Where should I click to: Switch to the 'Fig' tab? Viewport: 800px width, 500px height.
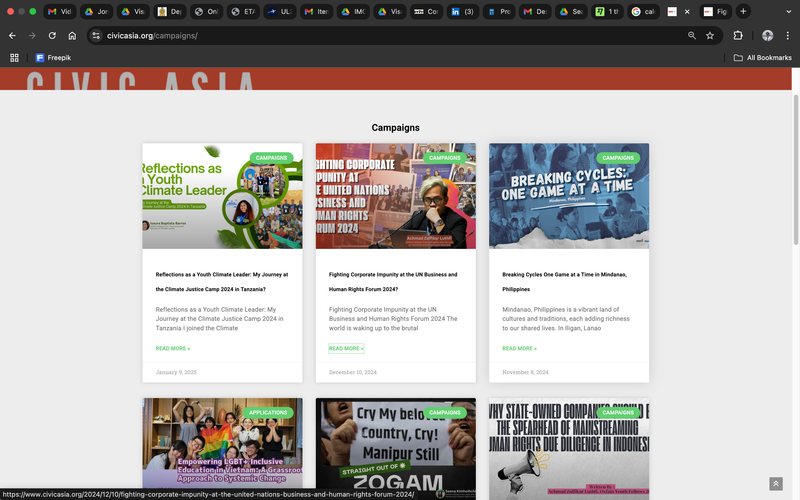click(715, 11)
